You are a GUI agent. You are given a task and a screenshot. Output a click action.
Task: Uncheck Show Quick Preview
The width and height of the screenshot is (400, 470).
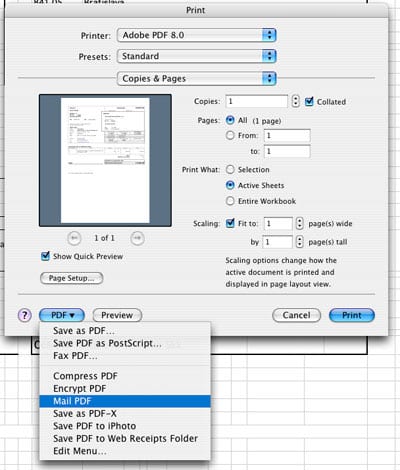tap(45, 256)
